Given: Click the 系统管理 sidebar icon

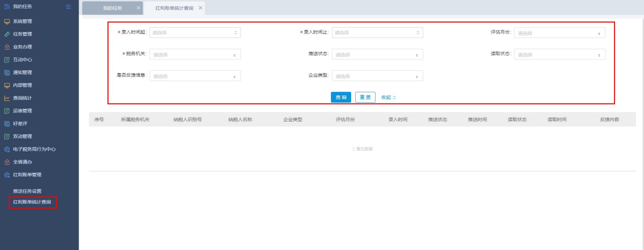Looking at the screenshot, I should pos(7,21).
